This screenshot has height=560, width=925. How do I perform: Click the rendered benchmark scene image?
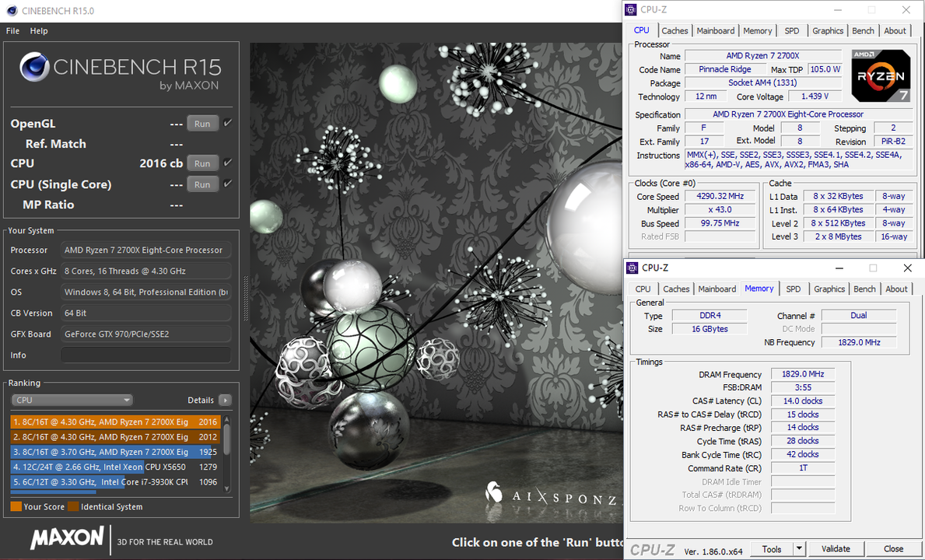click(436, 283)
